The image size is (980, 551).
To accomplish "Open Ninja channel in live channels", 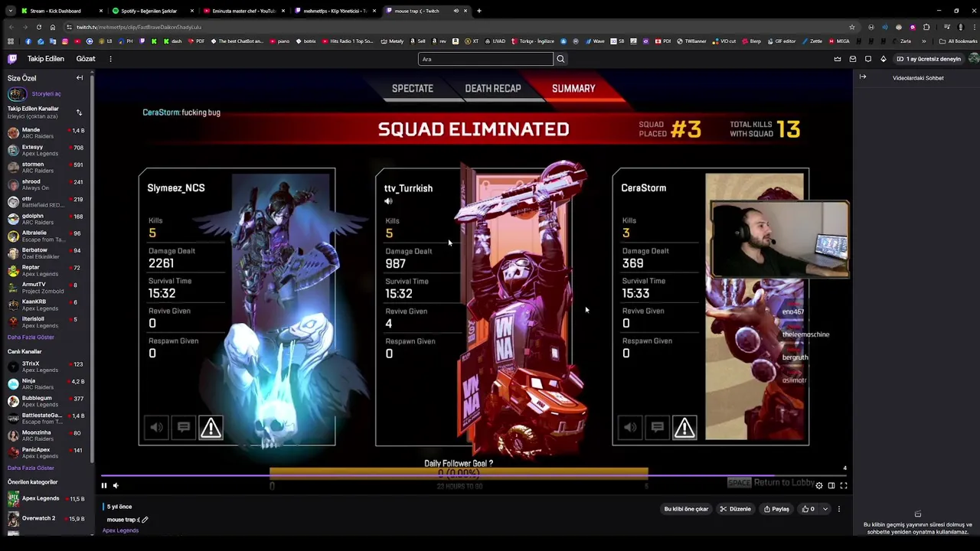I will coord(46,384).
